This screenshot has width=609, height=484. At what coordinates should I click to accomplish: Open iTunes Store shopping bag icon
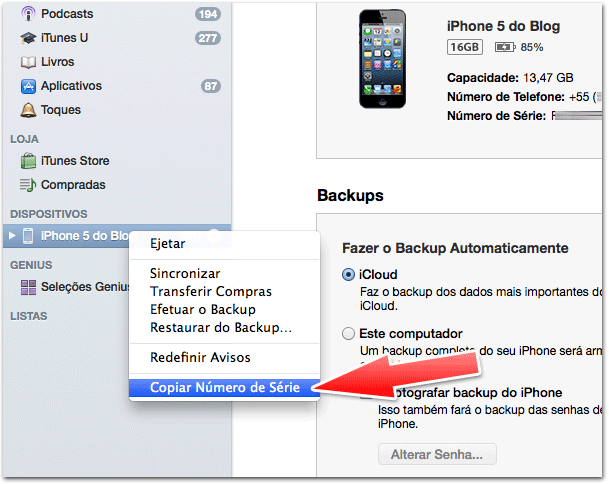[x=28, y=161]
